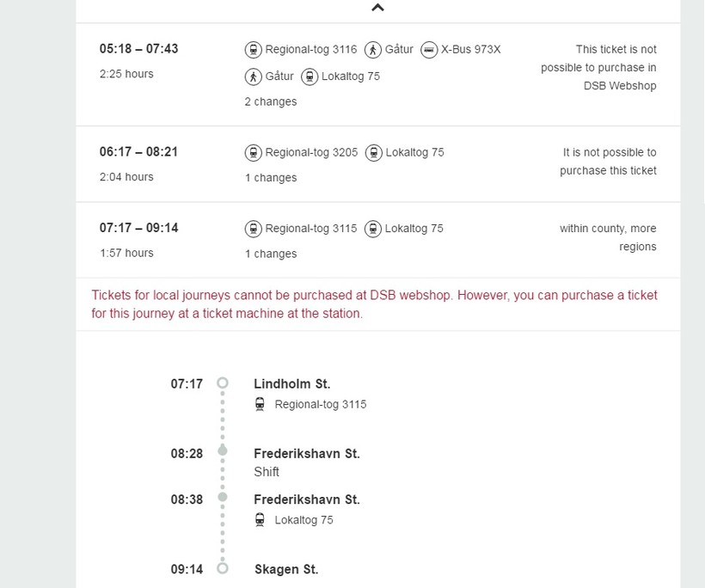Click the Lindholm St. departure stop

pyautogui.click(x=291, y=384)
